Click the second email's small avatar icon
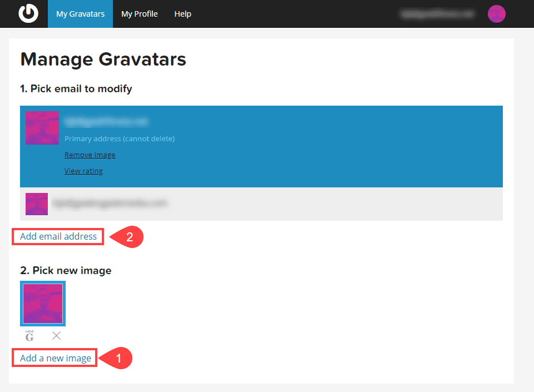This screenshot has width=534, height=392. [36, 204]
